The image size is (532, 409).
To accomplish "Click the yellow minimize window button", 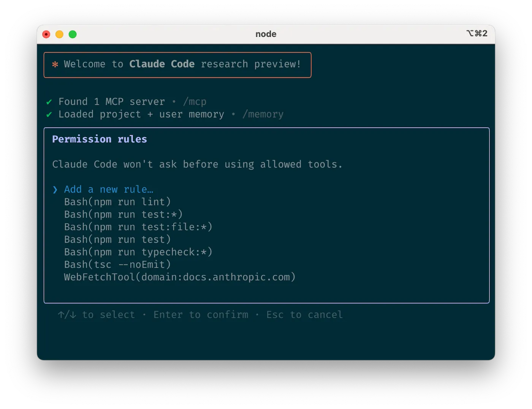I will (x=59, y=35).
